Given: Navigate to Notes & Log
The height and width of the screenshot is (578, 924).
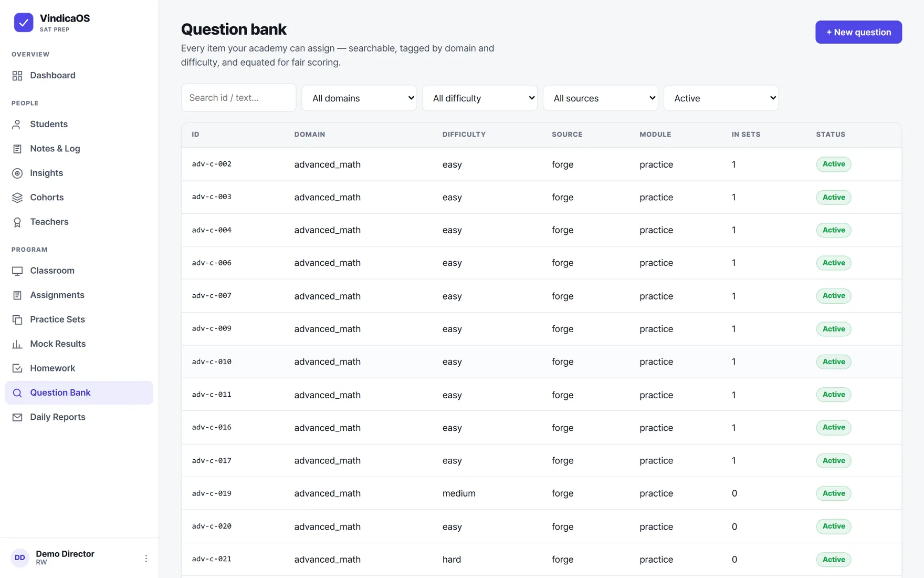Looking at the screenshot, I should [79, 149].
